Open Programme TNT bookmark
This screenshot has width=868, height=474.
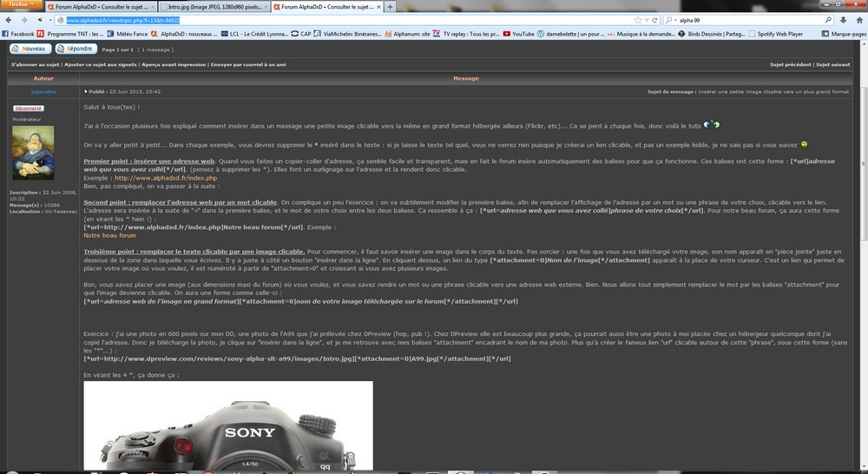70,34
